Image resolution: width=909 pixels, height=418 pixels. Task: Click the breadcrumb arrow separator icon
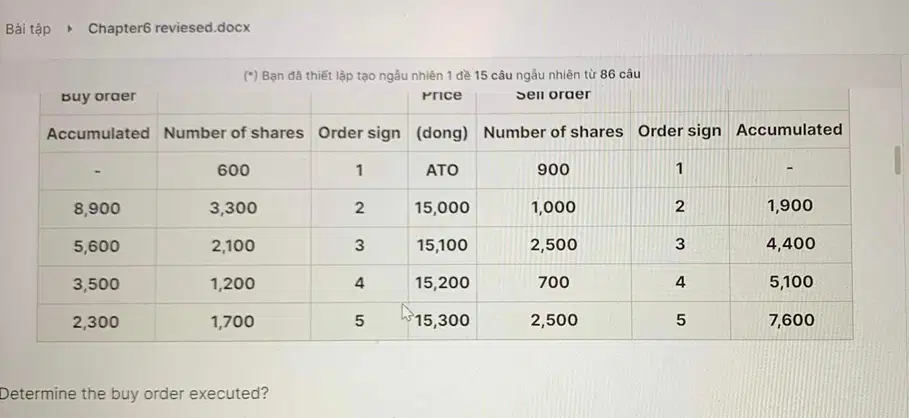tap(70, 29)
